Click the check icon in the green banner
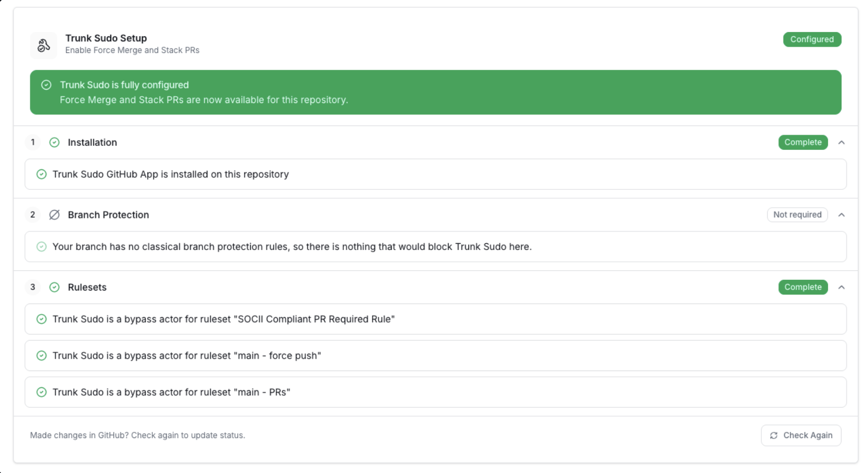 [46, 84]
